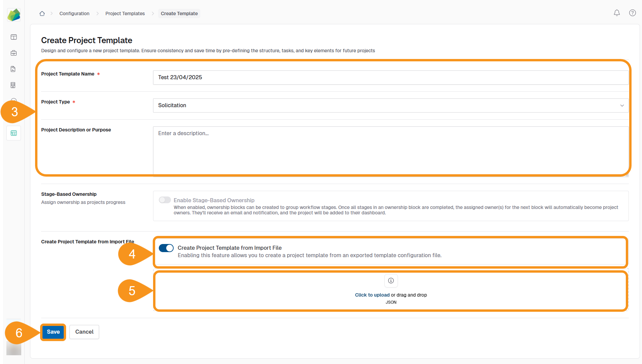Screen dimensions: 642x364
Task: Cancel creating the template
Action: click(84, 332)
